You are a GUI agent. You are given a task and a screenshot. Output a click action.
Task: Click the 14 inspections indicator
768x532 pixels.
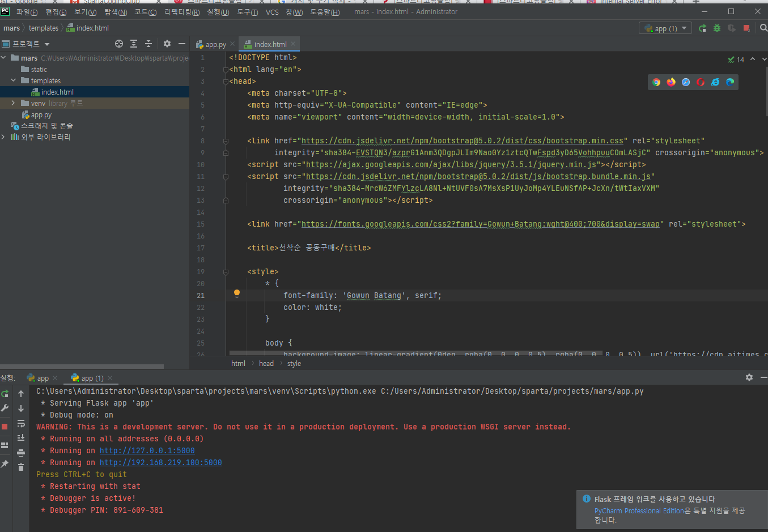[736, 59]
